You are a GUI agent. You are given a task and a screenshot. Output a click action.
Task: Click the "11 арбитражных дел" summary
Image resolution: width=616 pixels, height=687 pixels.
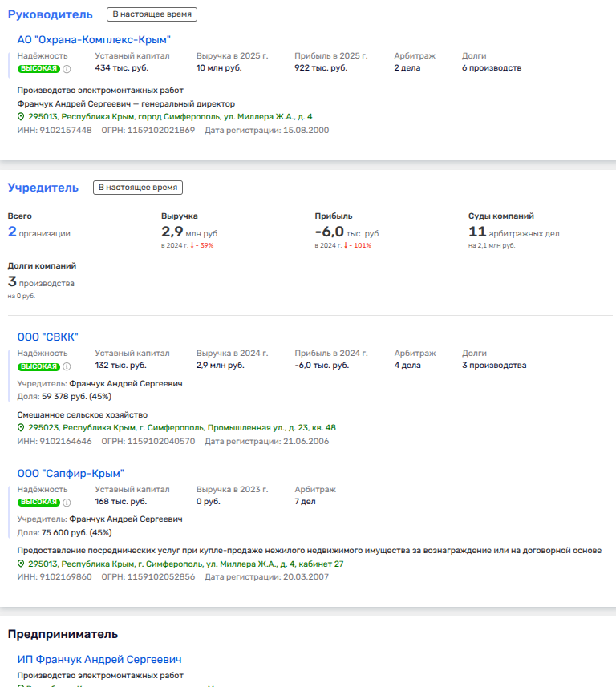click(514, 232)
